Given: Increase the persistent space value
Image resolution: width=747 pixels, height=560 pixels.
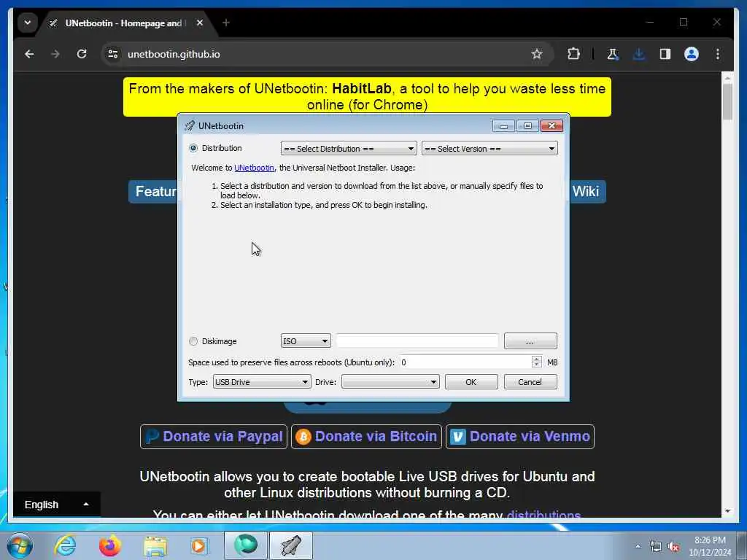Looking at the screenshot, I should click(x=536, y=359).
